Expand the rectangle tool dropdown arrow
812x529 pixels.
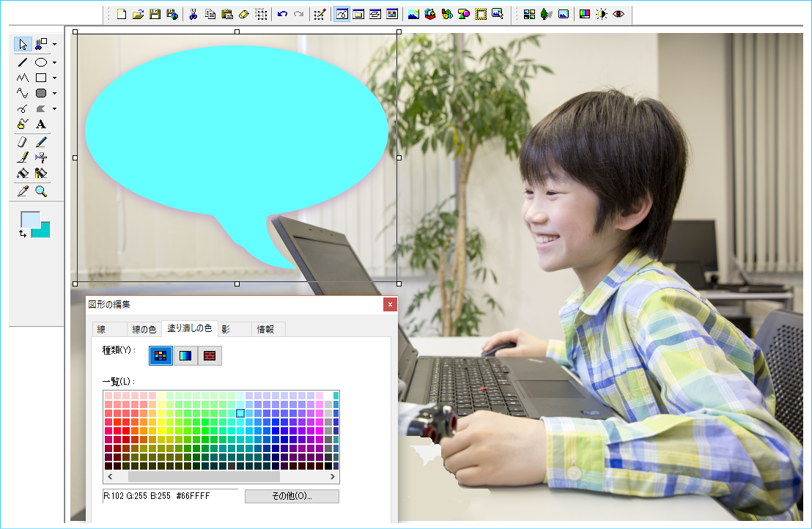tap(54, 78)
